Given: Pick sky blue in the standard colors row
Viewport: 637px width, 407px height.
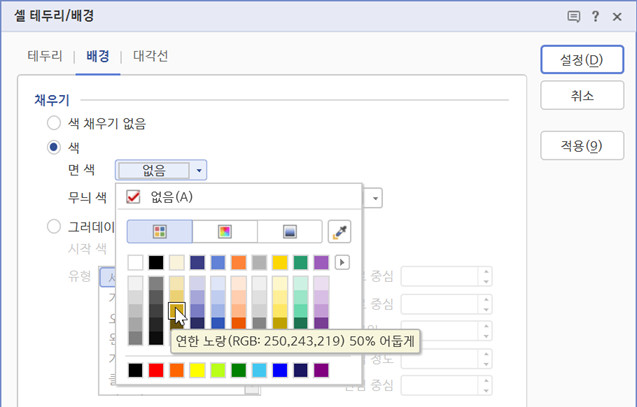Looking at the screenshot, I should (259, 370).
